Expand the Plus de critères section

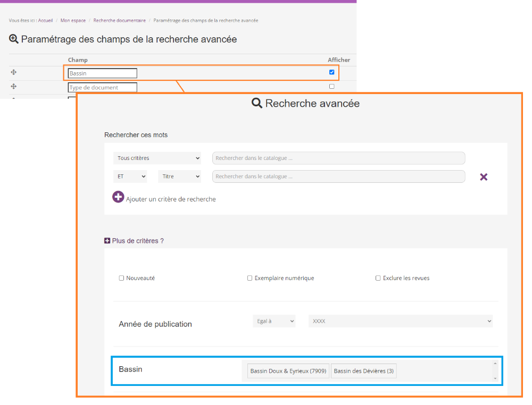tap(107, 241)
